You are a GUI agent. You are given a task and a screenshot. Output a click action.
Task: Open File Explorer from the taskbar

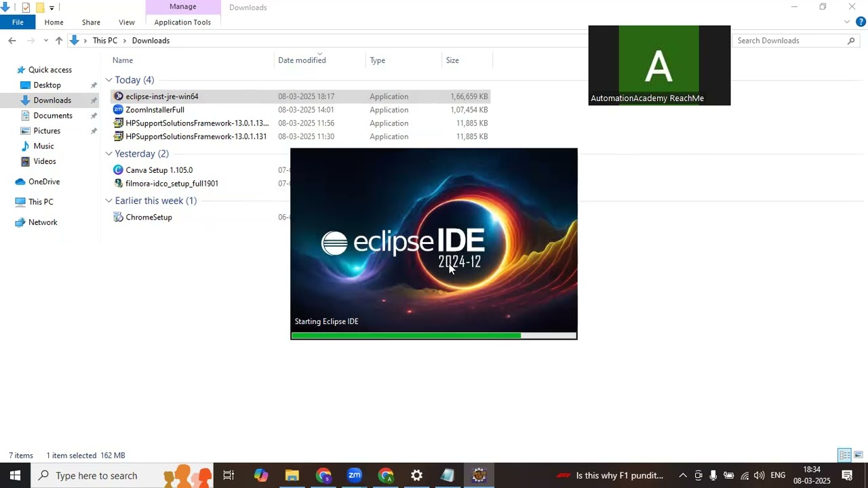(292, 475)
